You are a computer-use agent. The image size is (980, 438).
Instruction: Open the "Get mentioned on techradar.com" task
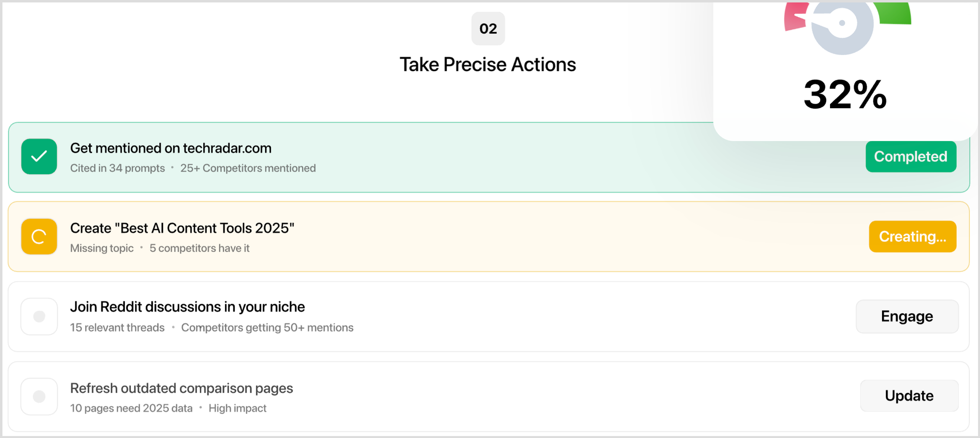tap(171, 148)
